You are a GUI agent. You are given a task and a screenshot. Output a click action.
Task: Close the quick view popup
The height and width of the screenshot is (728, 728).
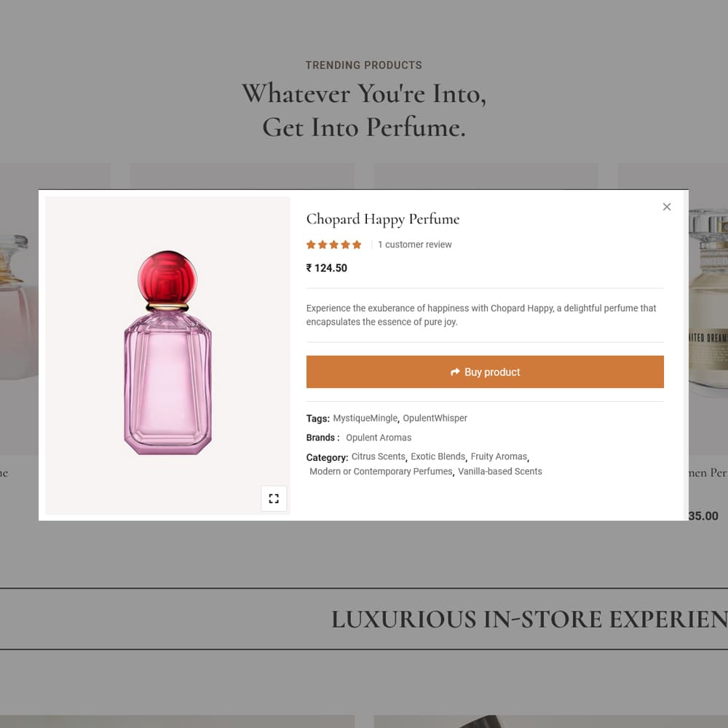click(667, 207)
